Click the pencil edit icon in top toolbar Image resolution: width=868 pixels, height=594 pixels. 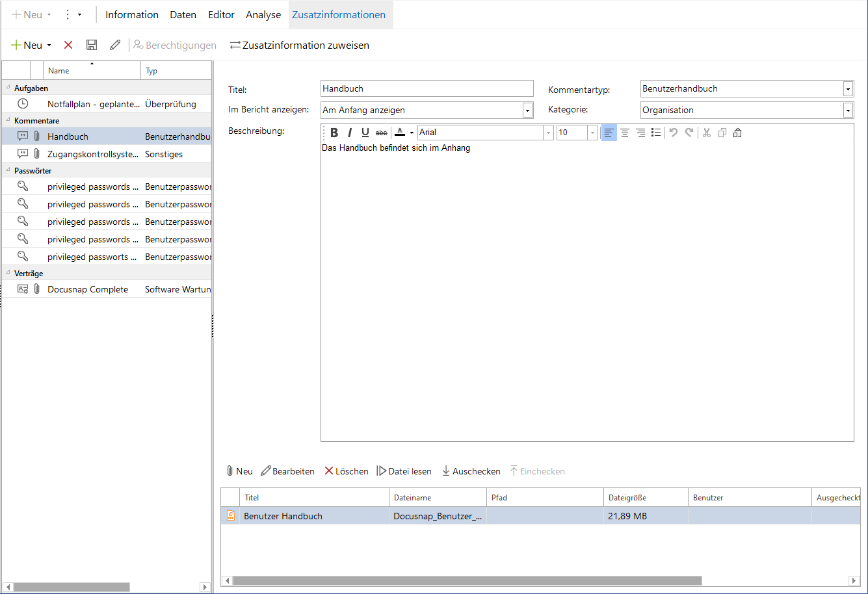tap(115, 45)
